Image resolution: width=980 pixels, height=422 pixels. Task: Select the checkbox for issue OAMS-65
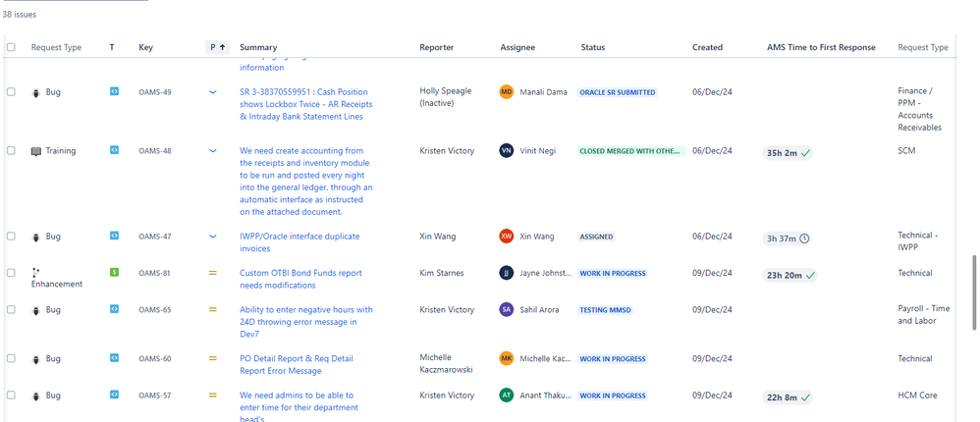click(11, 310)
